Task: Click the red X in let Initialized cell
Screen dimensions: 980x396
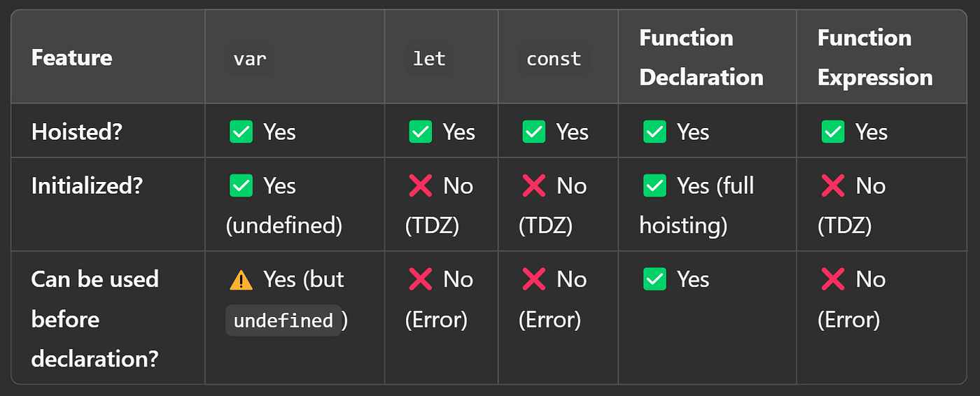Action: pyautogui.click(x=420, y=185)
